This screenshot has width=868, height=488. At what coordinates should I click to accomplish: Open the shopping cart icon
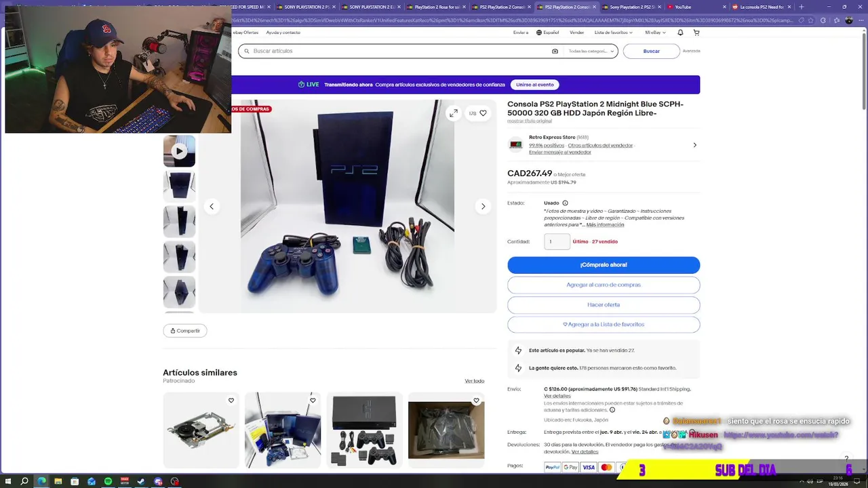coord(696,33)
